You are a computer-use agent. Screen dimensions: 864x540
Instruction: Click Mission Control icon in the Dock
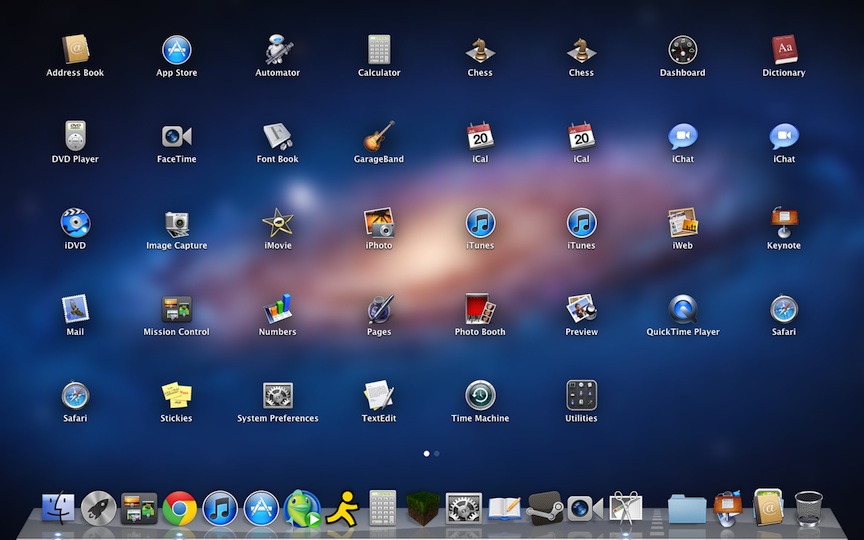(139, 508)
